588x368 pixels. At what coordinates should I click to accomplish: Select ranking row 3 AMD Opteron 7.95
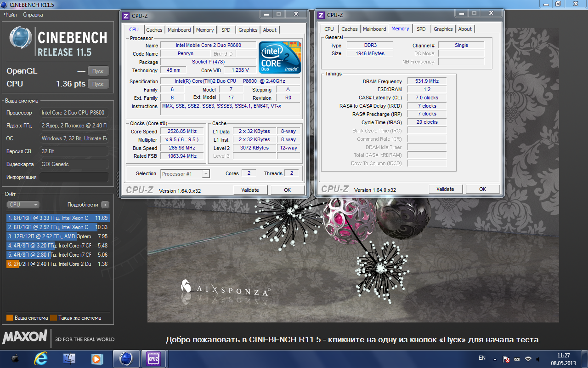58,236
